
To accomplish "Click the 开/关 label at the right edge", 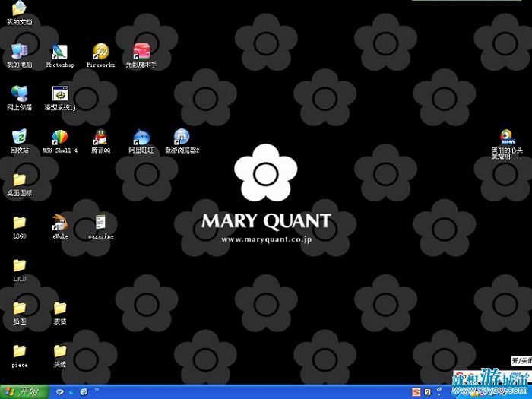I will tap(522, 360).
